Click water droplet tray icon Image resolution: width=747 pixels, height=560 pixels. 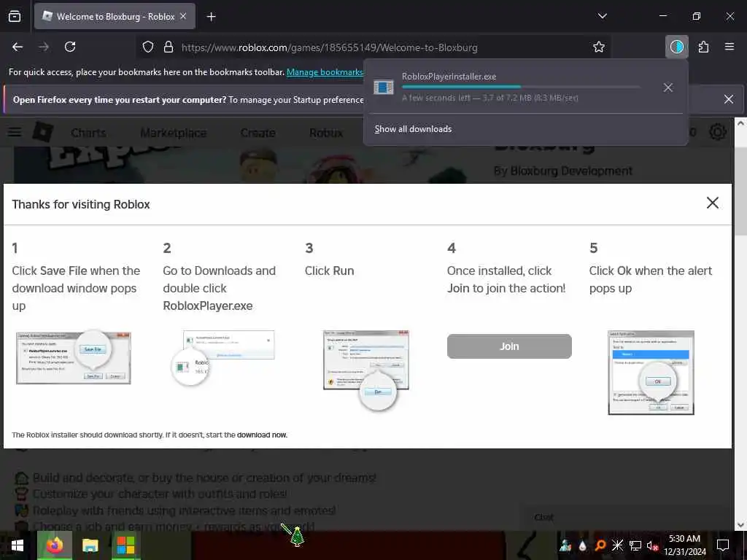[x=582, y=545]
